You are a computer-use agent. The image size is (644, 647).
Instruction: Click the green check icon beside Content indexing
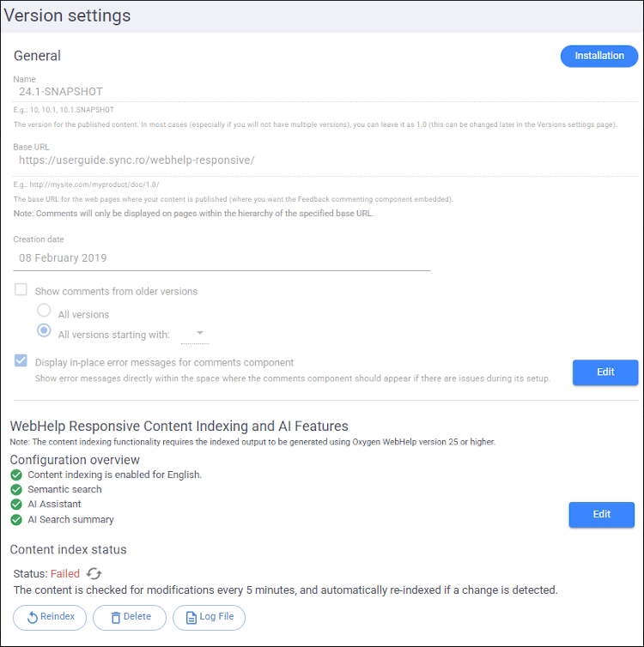16,475
